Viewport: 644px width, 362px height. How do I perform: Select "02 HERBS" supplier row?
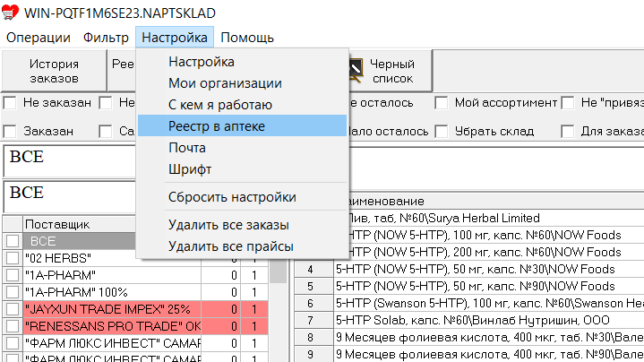click(x=112, y=258)
